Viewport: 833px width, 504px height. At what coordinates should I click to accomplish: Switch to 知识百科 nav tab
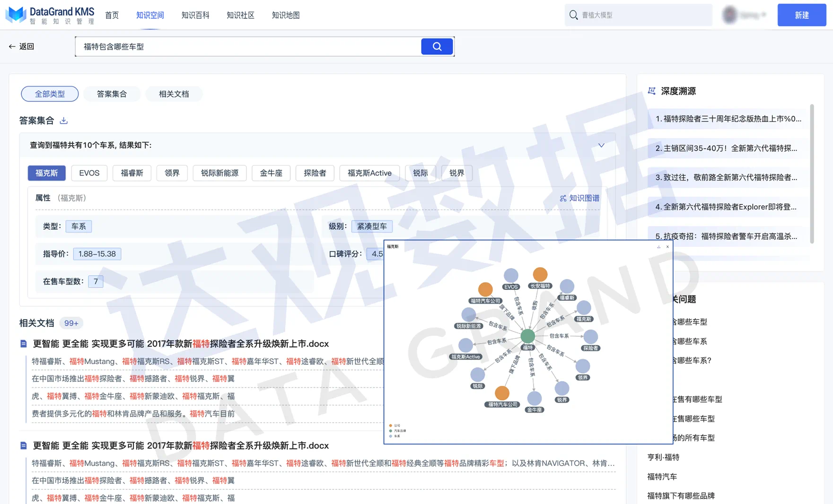tap(195, 15)
